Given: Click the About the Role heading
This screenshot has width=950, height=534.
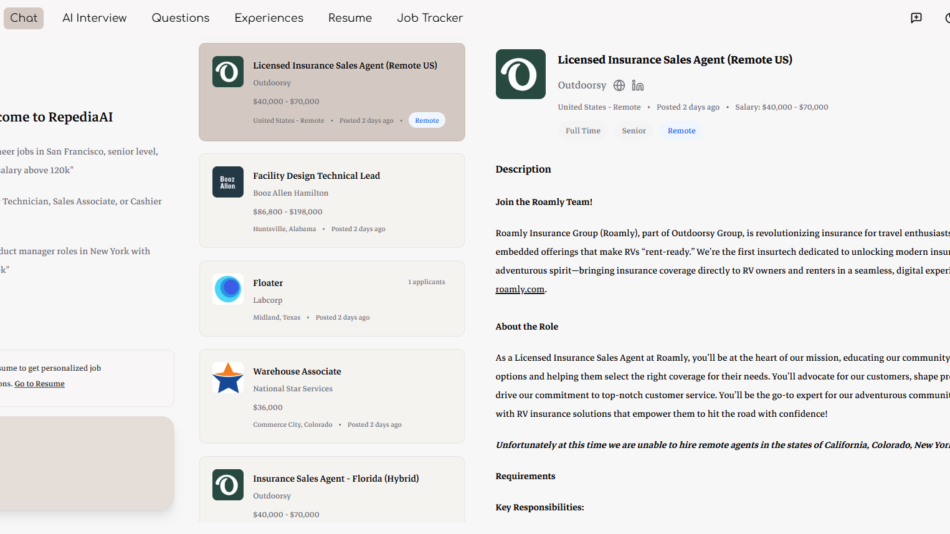Looking at the screenshot, I should click(x=527, y=327).
